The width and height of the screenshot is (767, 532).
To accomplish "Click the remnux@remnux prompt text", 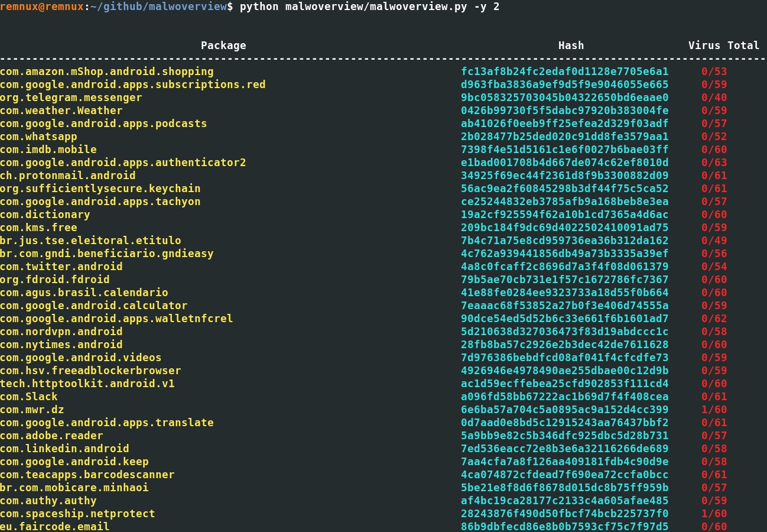I will (x=41, y=7).
